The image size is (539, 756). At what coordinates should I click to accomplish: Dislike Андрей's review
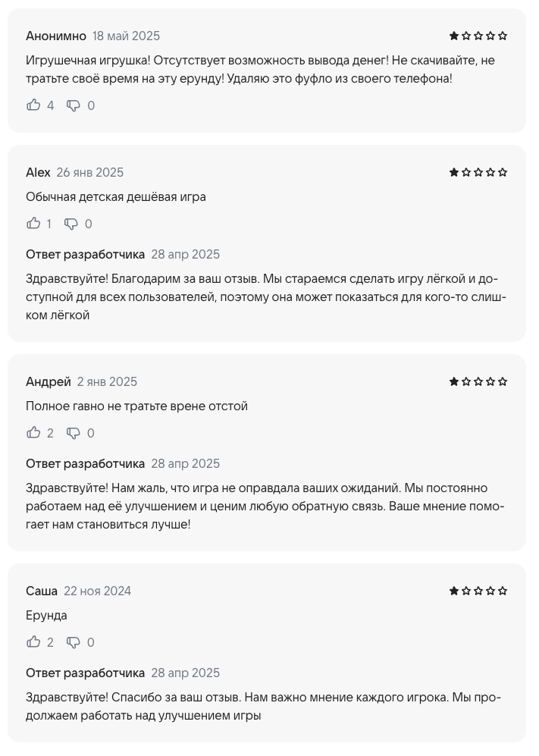pyautogui.click(x=74, y=433)
